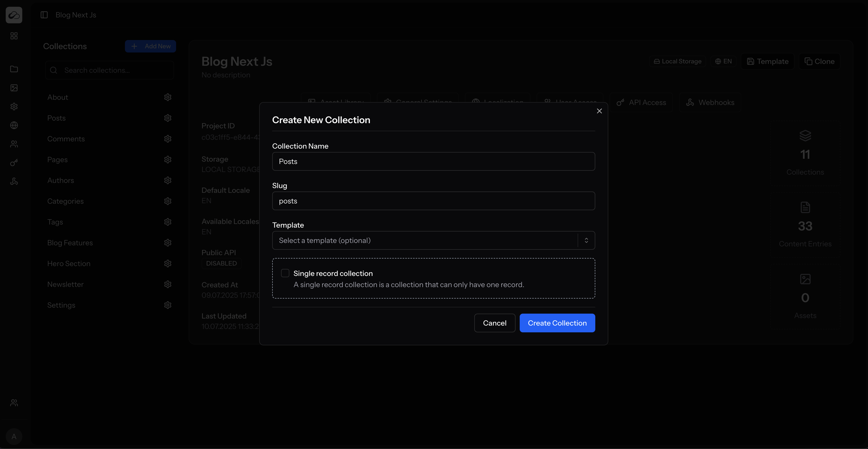Enable the Single record collection checkbox

(x=285, y=273)
